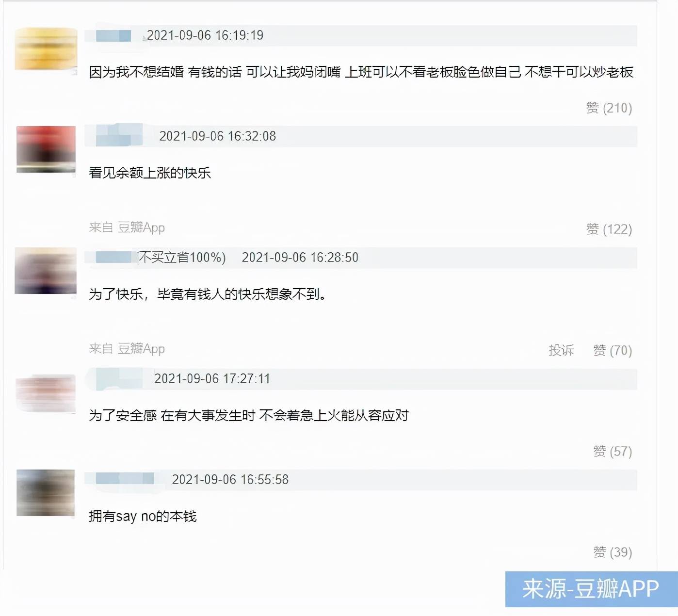Click 赞 (39) on say no comment
678x616 pixels.
[613, 552]
